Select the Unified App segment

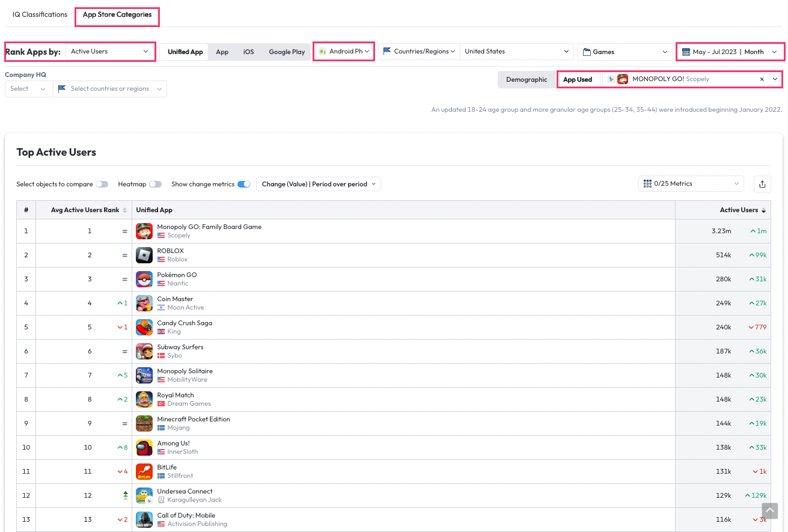click(x=185, y=52)
